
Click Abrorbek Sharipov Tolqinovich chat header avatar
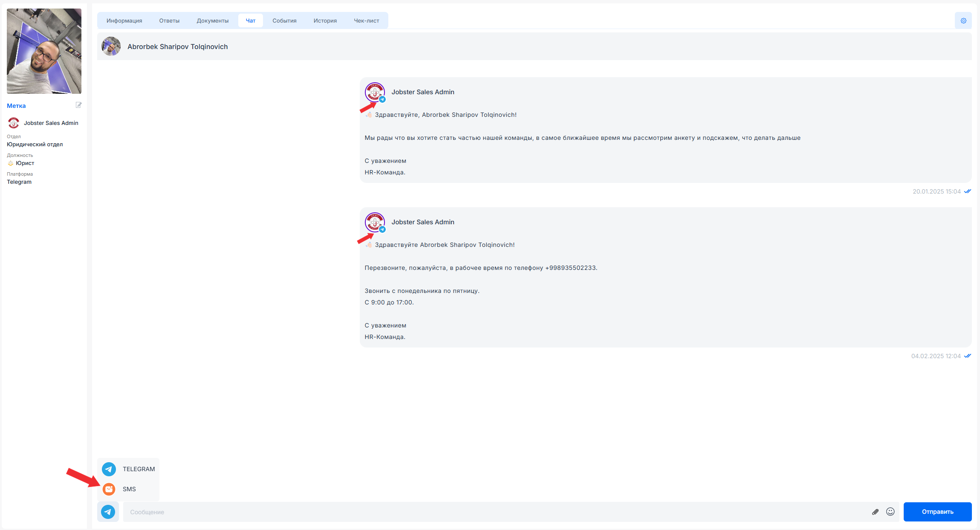coord(111,46)
